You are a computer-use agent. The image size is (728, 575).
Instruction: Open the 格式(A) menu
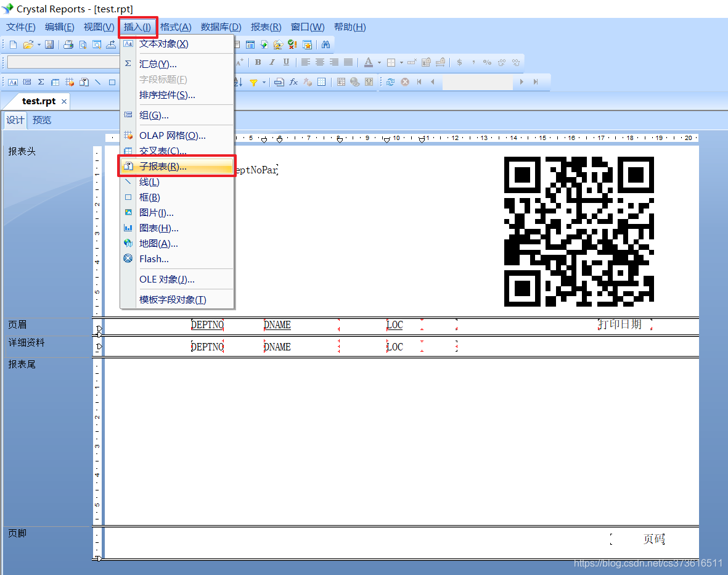coord(176,27)
